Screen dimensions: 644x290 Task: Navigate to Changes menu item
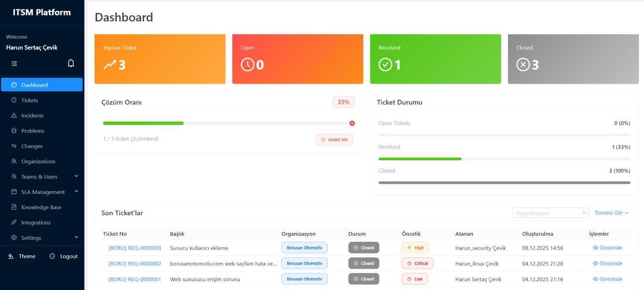pyautogui.click(x=42, y=146)
